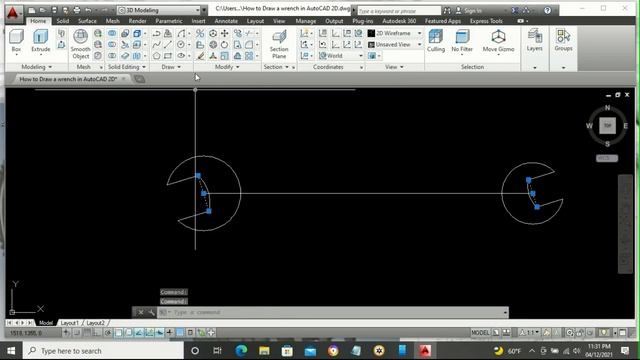Click the Sign In button
The height and width of the screenshot is (360, 640).
point(469,11)
